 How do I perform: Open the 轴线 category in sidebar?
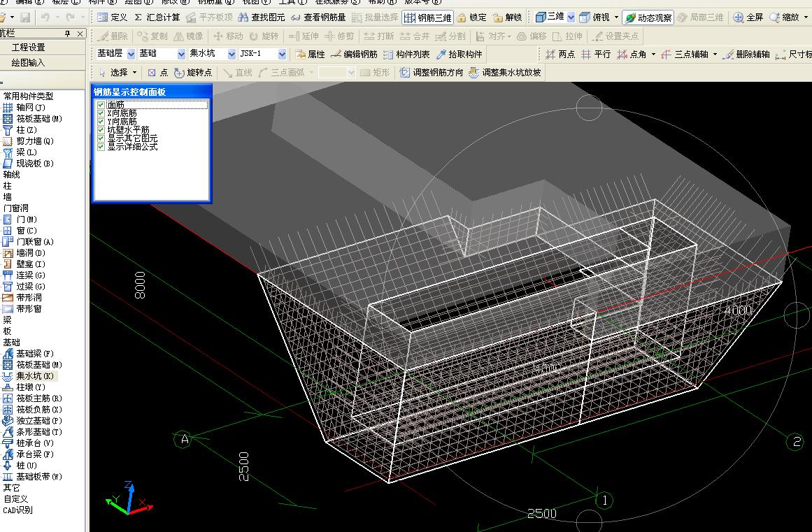(11, 174)
